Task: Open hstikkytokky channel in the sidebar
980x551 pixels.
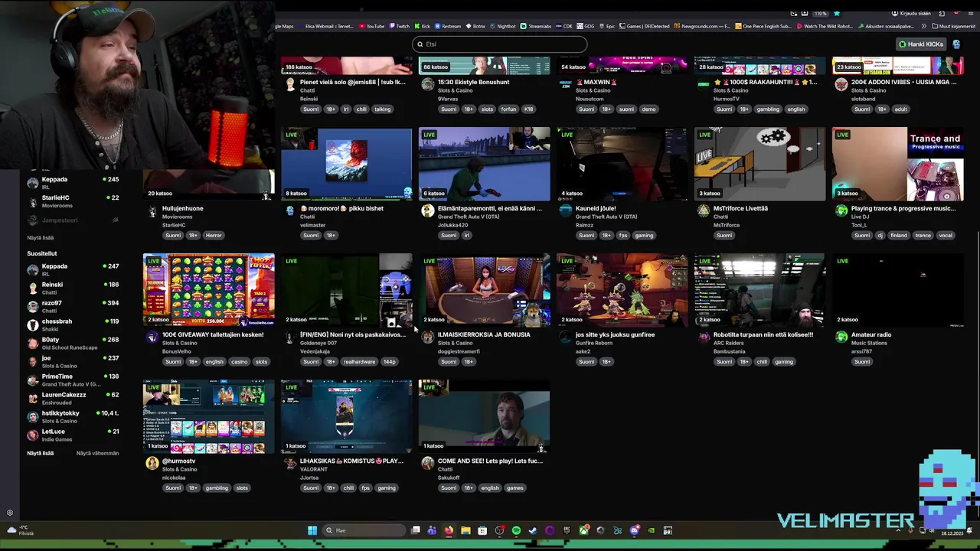Action: (73, 416)
